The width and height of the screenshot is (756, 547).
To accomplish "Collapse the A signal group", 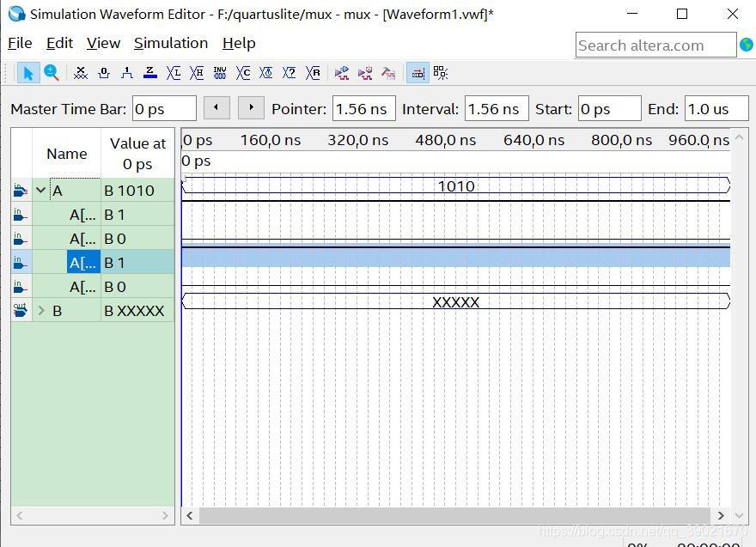I will click(41, 191).
